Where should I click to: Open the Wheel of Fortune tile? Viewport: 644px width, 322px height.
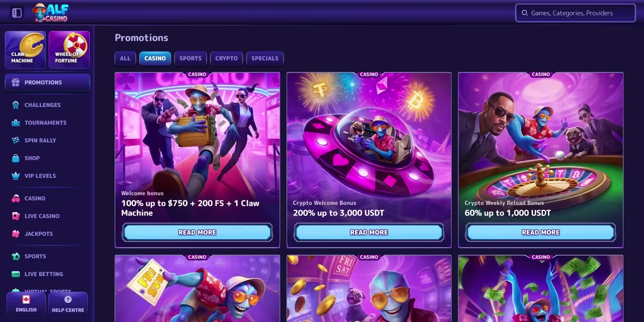click(69, 50)
